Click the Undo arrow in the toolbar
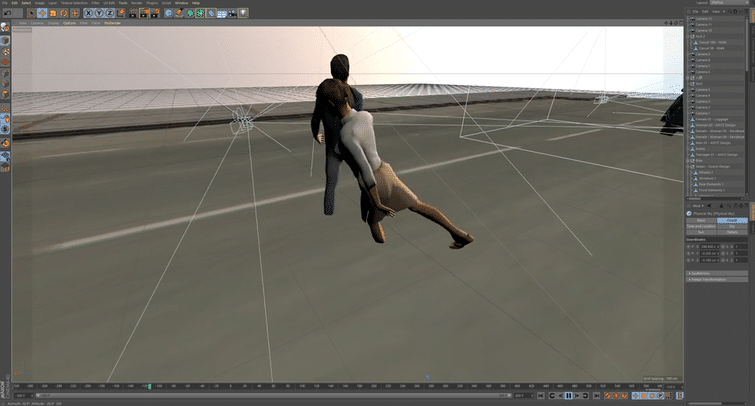This screenshot has width=755, height=406. pyautogui.click(x=7, y=13)
